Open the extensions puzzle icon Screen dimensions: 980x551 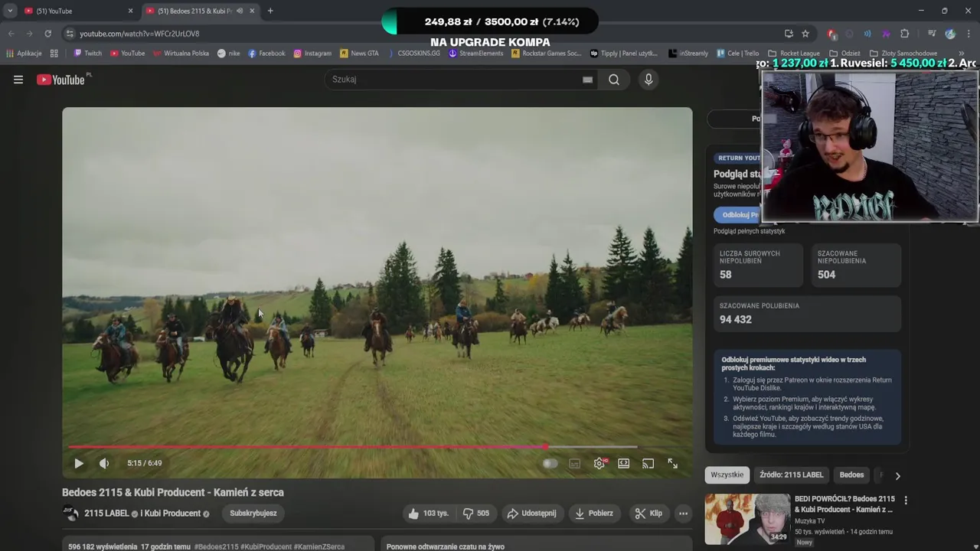[x=904, y=34]
